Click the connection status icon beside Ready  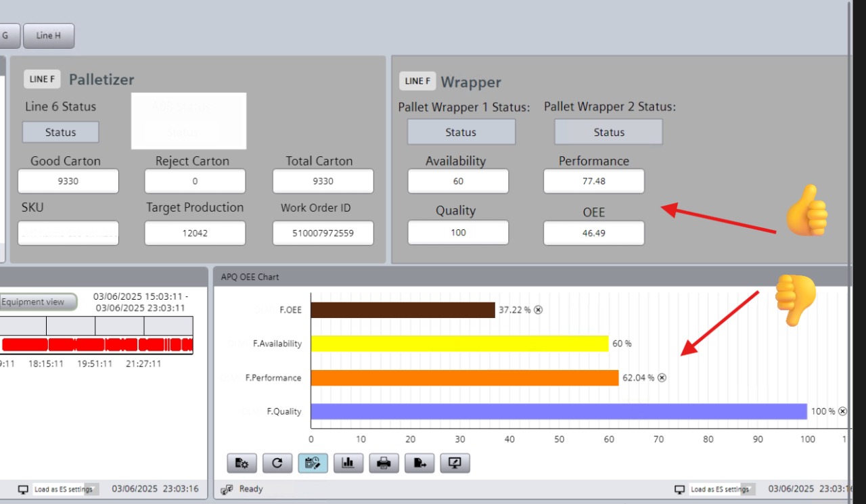tap(227, 489)
